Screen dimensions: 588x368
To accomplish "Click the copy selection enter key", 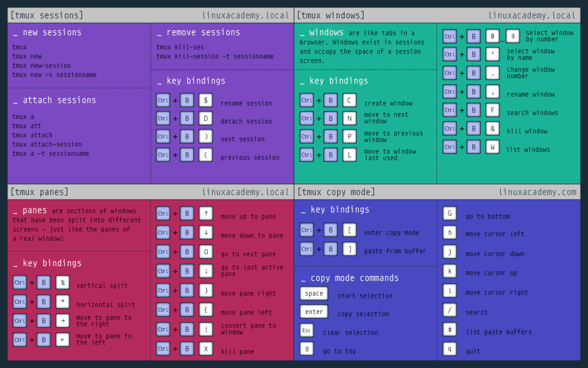I will click(314, 312).
